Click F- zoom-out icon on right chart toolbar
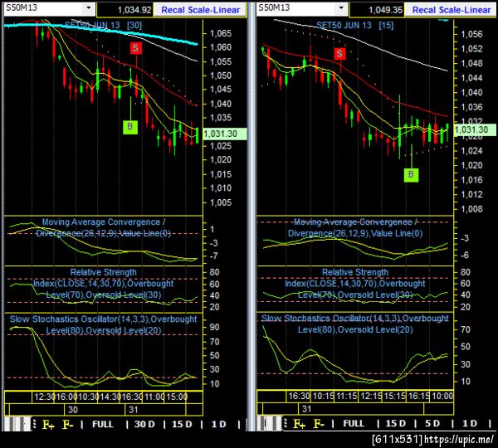 [320, 424]
